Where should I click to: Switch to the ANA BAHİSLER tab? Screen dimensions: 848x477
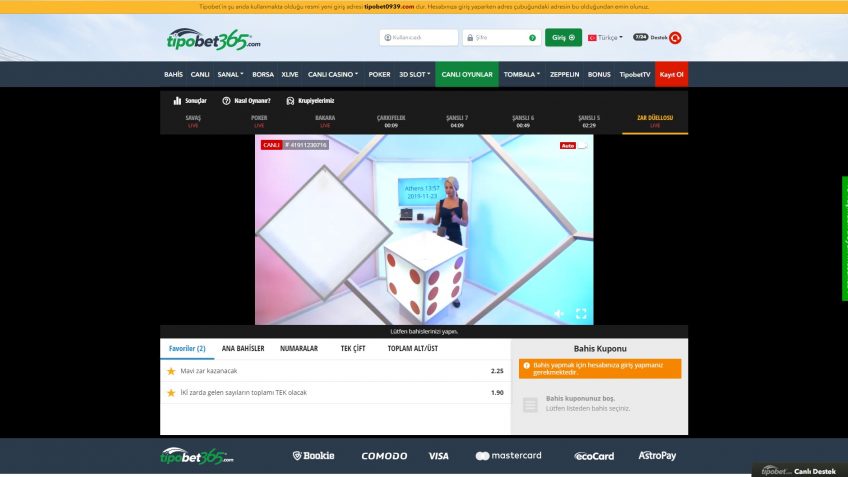click(243, 349)
